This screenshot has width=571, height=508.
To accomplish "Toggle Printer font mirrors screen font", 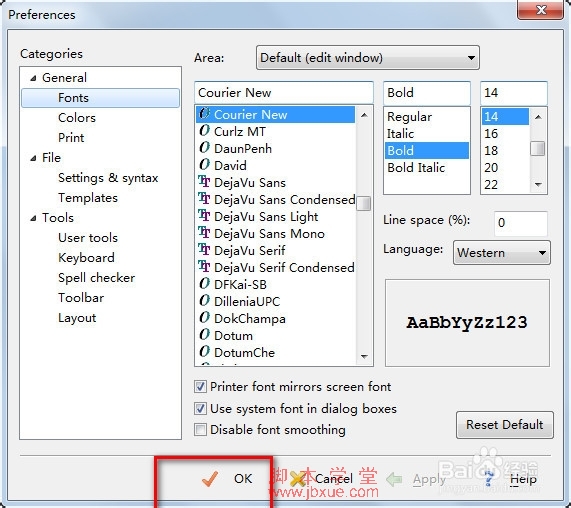I will 200,386.
